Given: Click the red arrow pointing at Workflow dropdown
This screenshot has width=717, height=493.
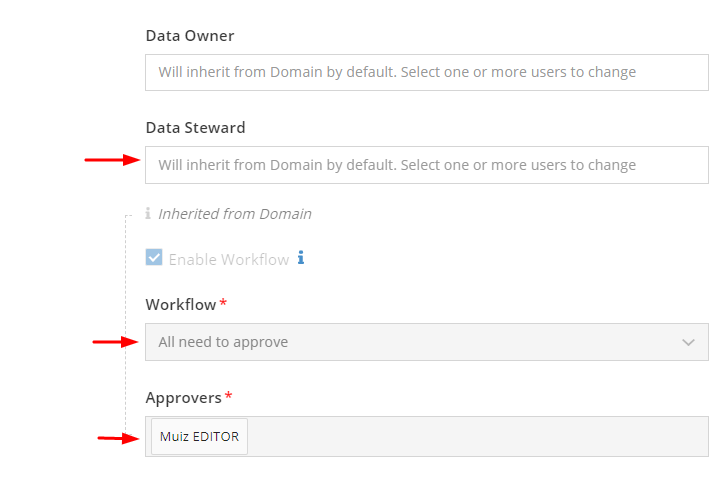Looking at the screenshot, I should [x=116, y=342].
